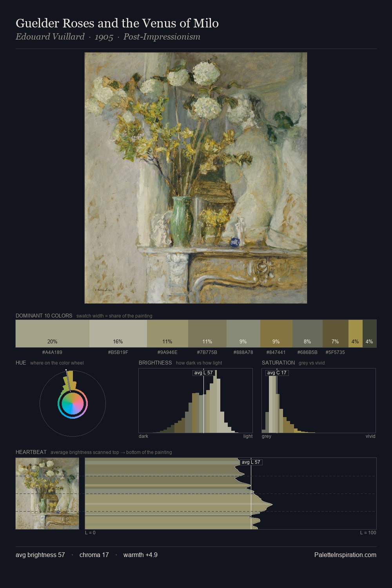Viewport: 392px width, 588px height.
Task: Pick the 11% swatch above #7B775B
Action: tap(207, 333)
